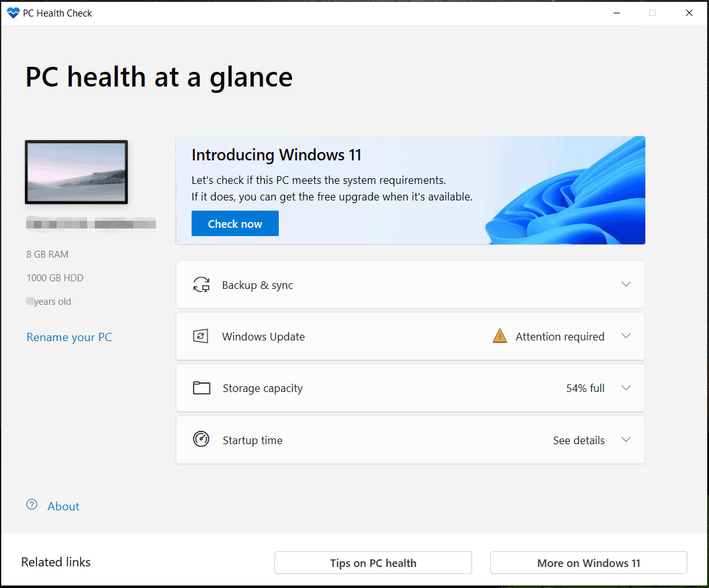
Task: Click the Storage capacity folder icon
Action: click(201, 388)
